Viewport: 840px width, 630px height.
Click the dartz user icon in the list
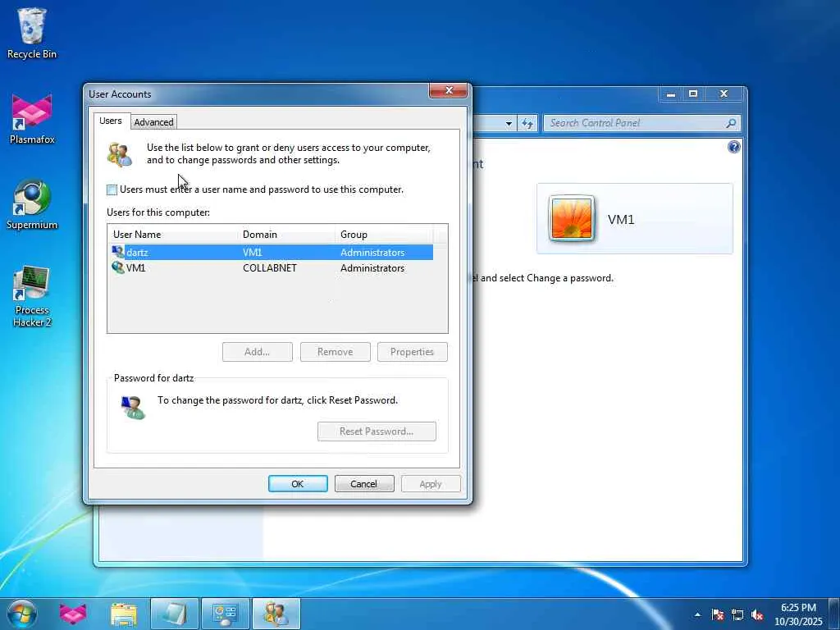[x=117, y=251]
